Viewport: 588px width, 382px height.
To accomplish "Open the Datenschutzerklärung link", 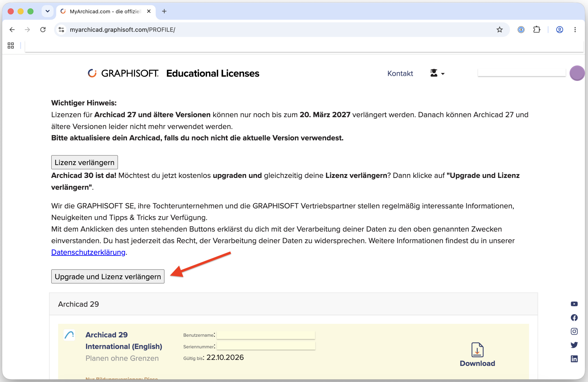I will pos(88,252).
